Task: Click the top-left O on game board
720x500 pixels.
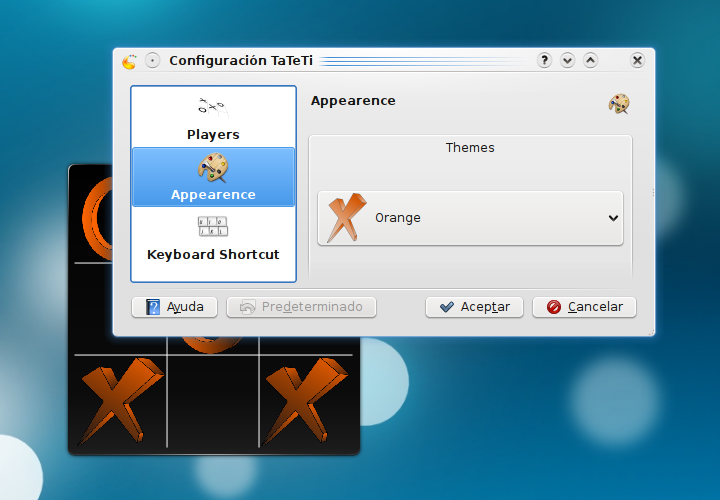Action: tap(97, 219)
